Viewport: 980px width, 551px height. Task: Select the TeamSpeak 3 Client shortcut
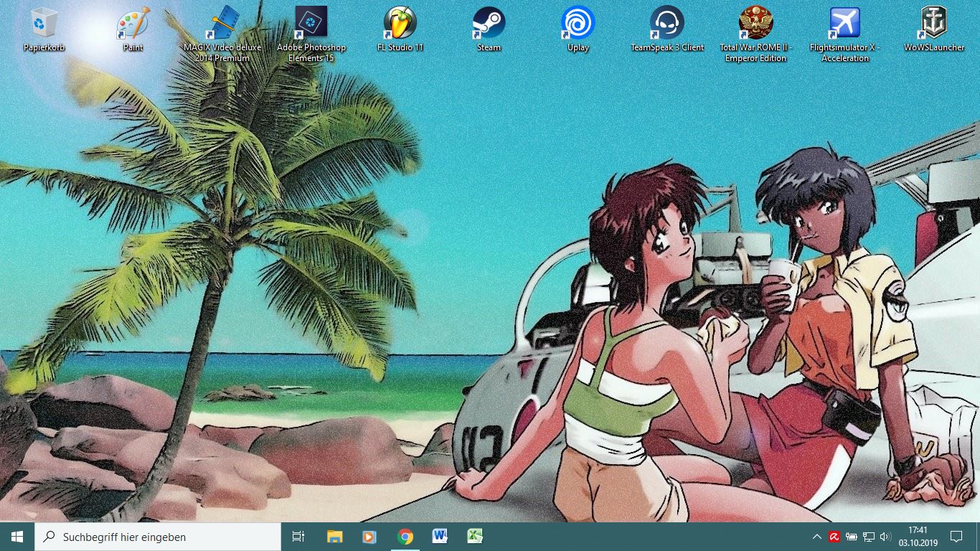pyautogui.click(x=666, y=29)
